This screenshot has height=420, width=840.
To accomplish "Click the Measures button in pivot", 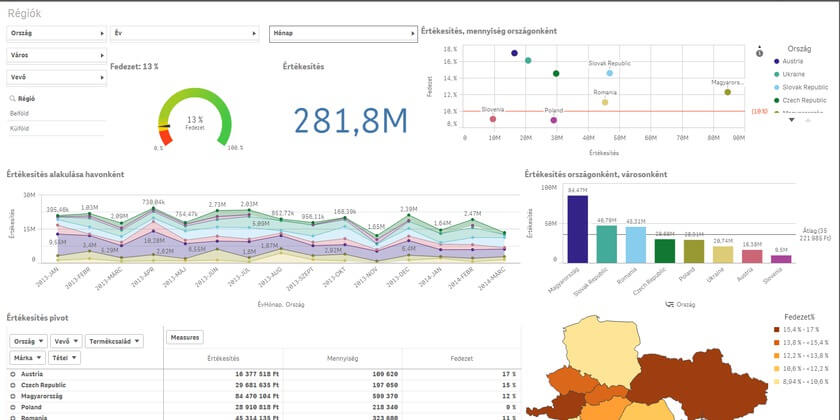I will click(185, 338).
